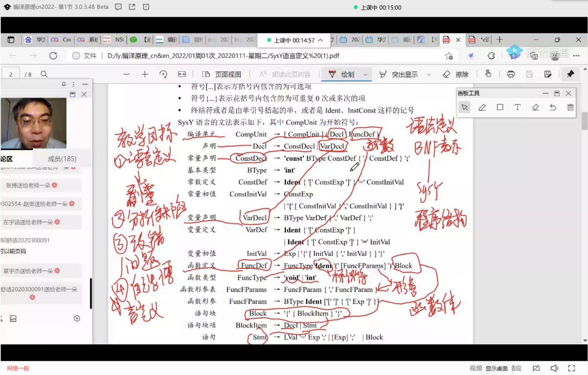Pick the eraser in 画板工具 panel
Screen dimensions: 588x375
click(535, 108)
